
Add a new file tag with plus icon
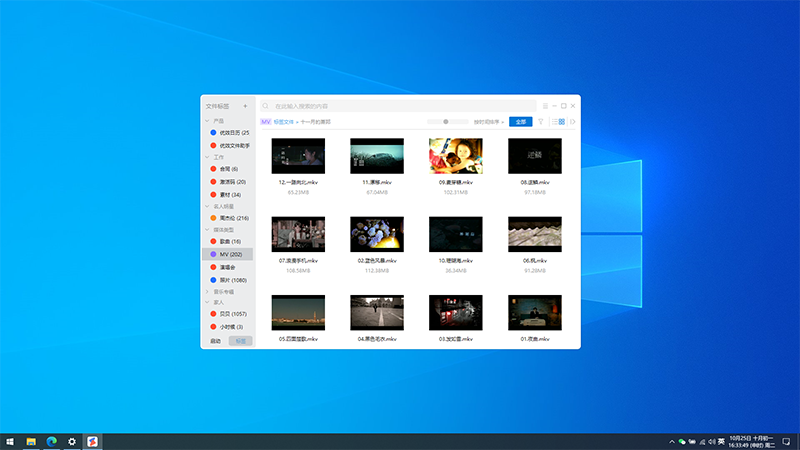(x=245, y=106)
